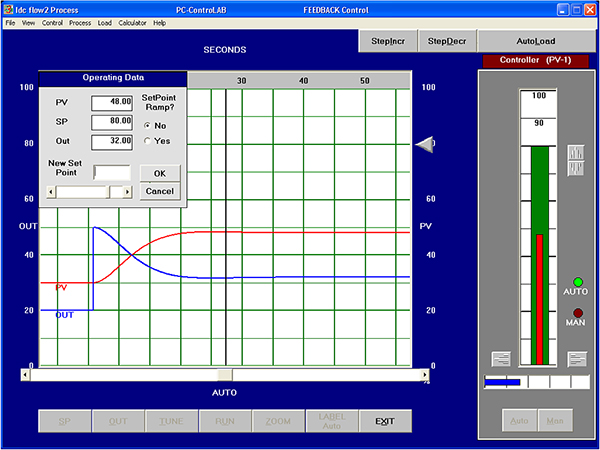Click set point scrollbar left arrow
Image resolution: width=600 pixels, height=450 pixels.
[x=50, y=192]
